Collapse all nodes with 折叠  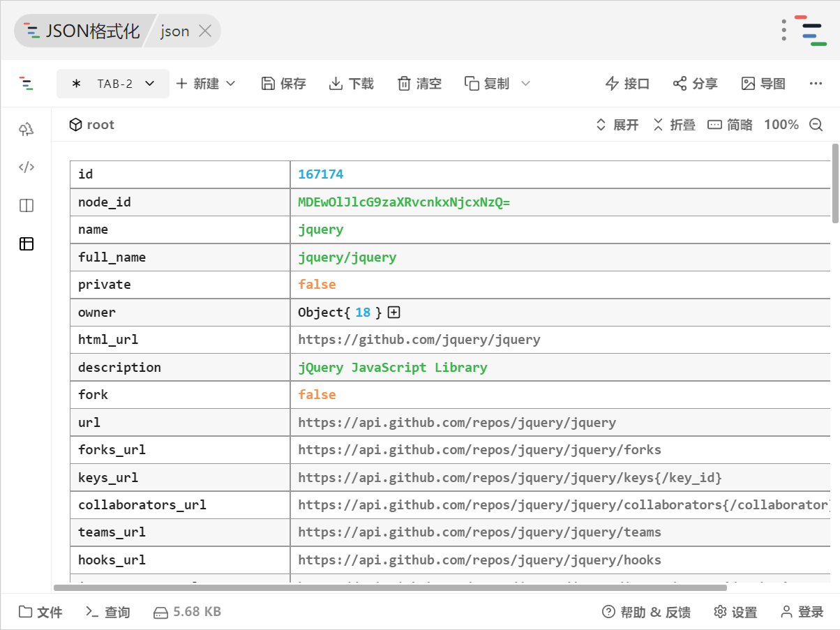674,125
